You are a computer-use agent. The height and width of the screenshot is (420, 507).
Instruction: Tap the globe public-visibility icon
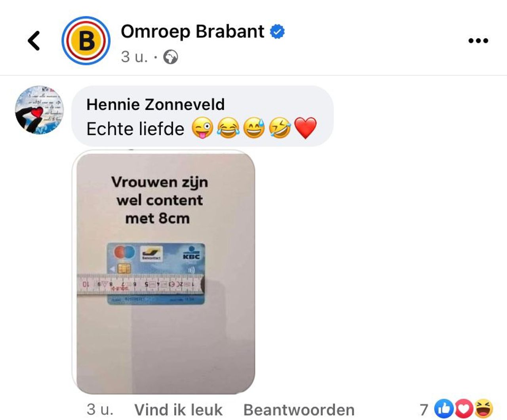coord(171,57)
